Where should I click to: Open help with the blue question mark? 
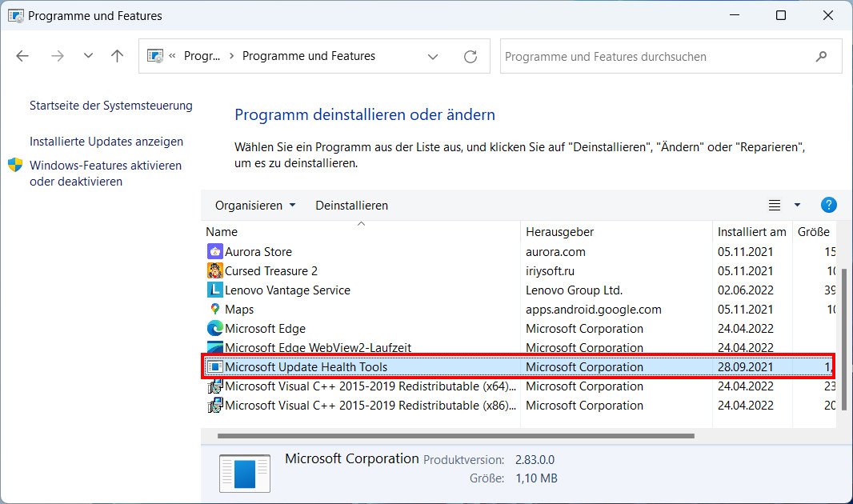point(828,205)
